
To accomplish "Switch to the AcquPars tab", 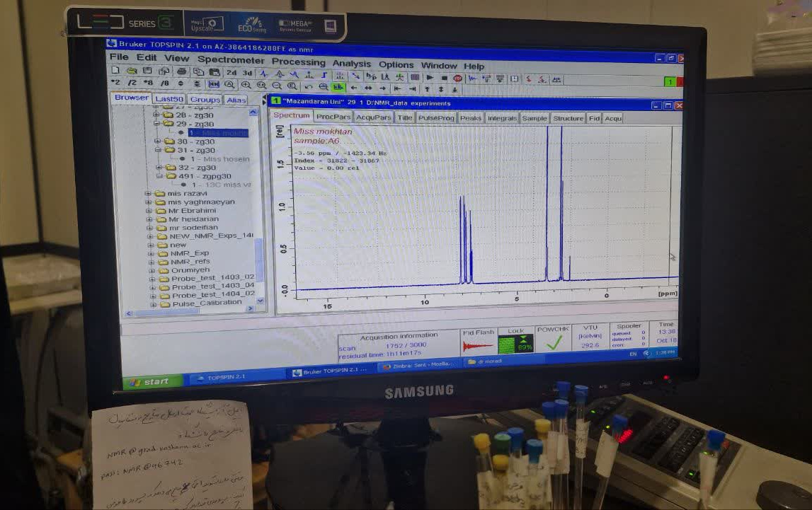I will [x=373, y=117].
